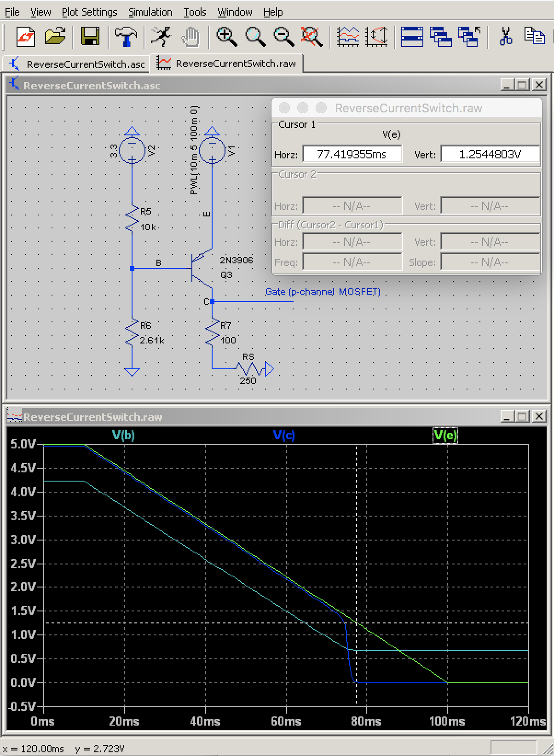Image resolution: width=554 pixels, height=756 pixels.
Task: Open the View menu
Action: [40, 12]
